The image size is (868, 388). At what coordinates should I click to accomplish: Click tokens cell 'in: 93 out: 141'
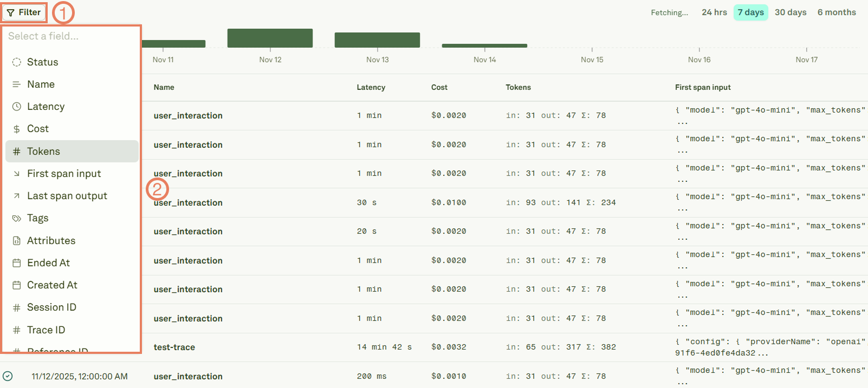click(561, 202)
